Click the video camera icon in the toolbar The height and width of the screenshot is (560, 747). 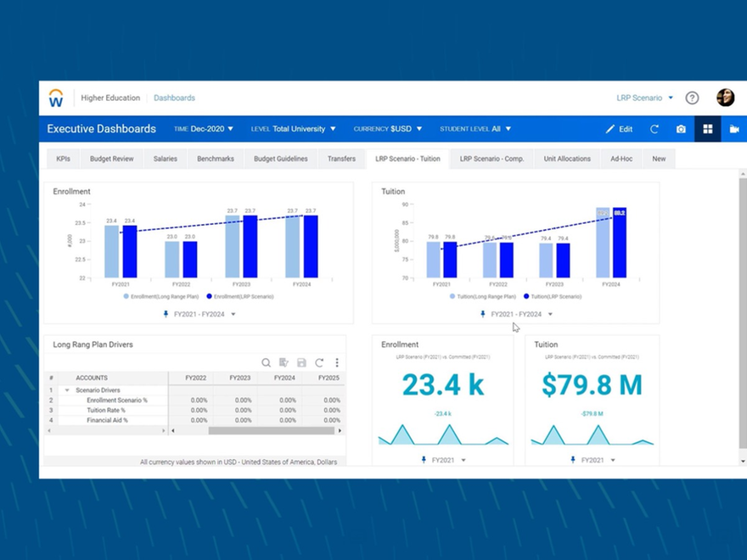pyautogui.click(x=733, y=128)
